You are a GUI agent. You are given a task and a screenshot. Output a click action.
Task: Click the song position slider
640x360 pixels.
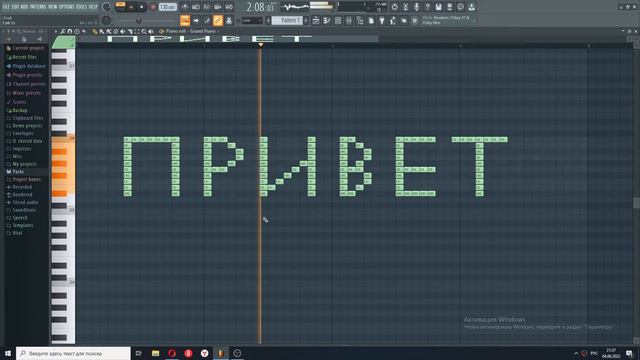coord(147,20)
